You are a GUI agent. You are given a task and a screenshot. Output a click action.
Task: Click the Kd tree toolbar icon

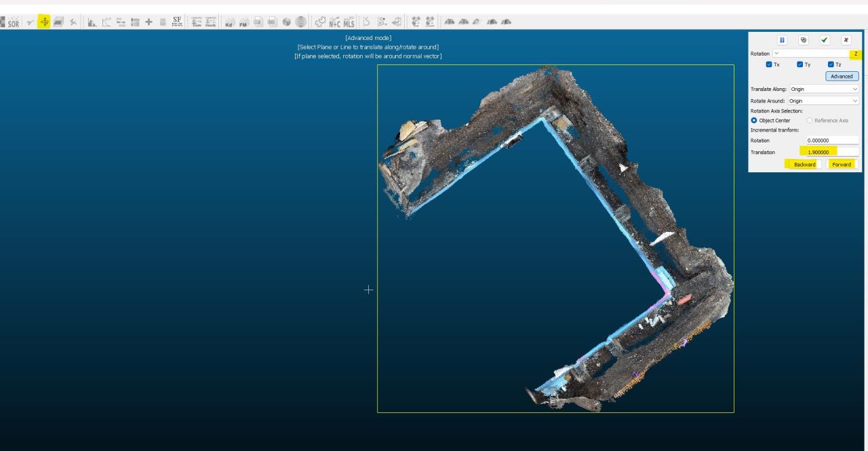tap(229, 22)
